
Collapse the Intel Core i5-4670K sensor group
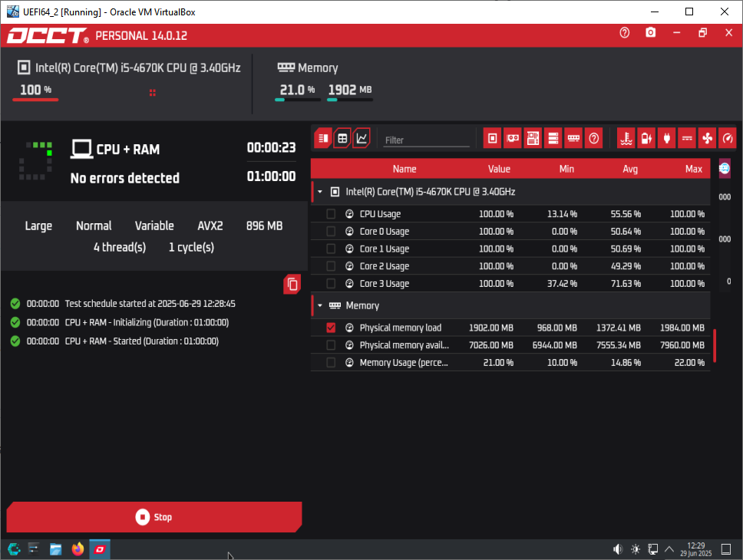320,192
